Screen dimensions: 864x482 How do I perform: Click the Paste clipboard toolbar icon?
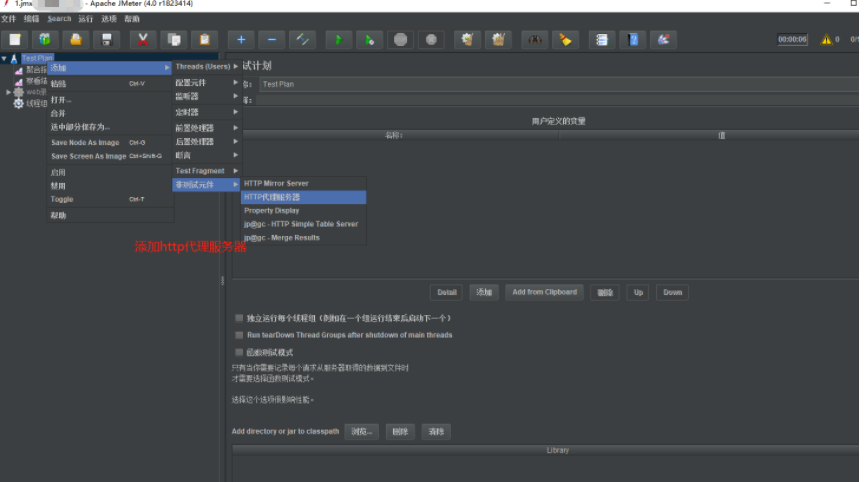tap(204, 40)
